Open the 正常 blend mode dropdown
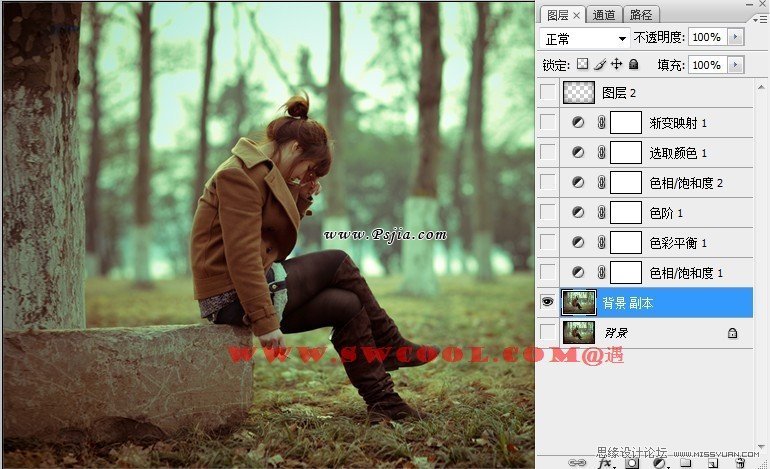 pos(584,38)
